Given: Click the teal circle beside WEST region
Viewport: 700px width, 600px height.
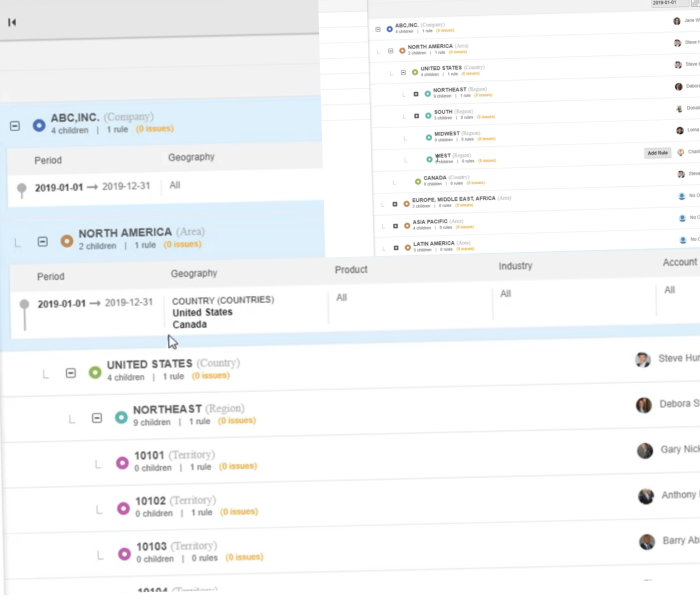Looking at the screenshot, I should [x=429, y=159].
